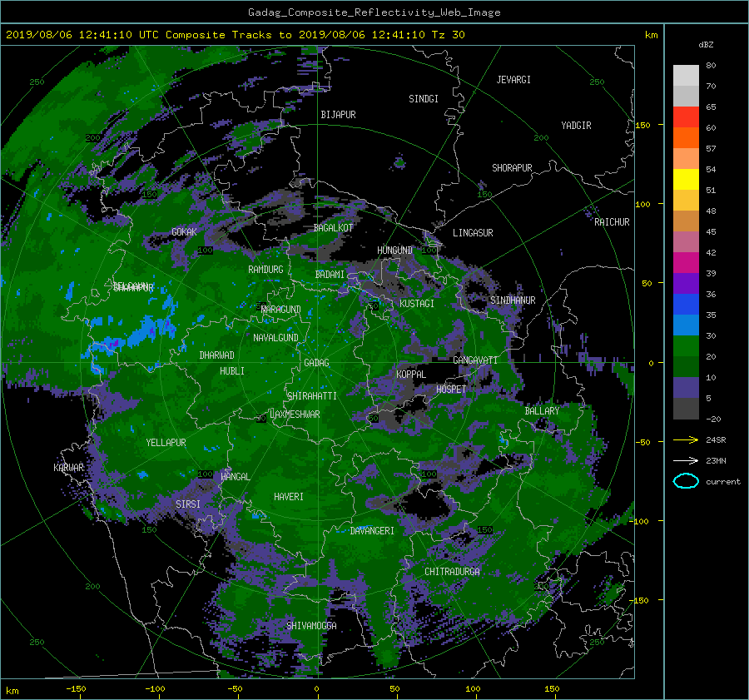Click the DHARWAD city label
This screenshot has height=700, width=749.
click(217, 355)
